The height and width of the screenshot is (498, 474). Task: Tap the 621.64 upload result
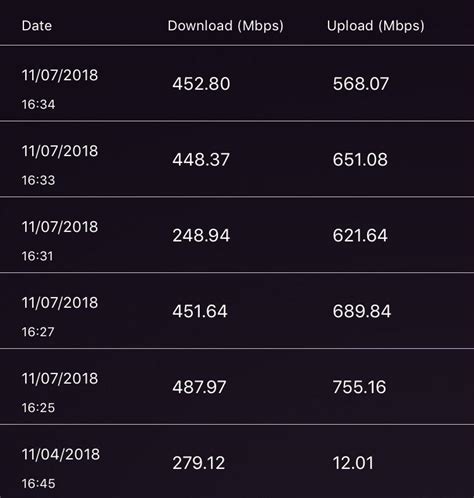click(360, 235)
